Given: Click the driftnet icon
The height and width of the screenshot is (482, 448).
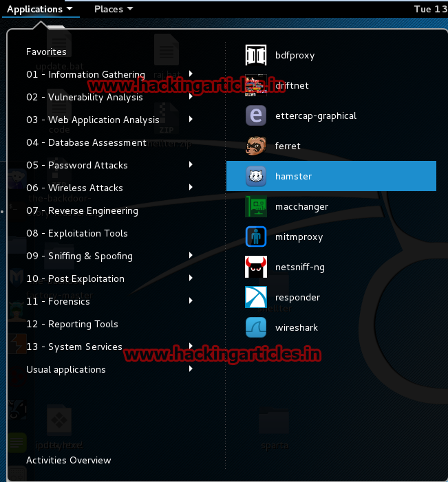Looking at the screenshot, I should [x=256, y=85].
